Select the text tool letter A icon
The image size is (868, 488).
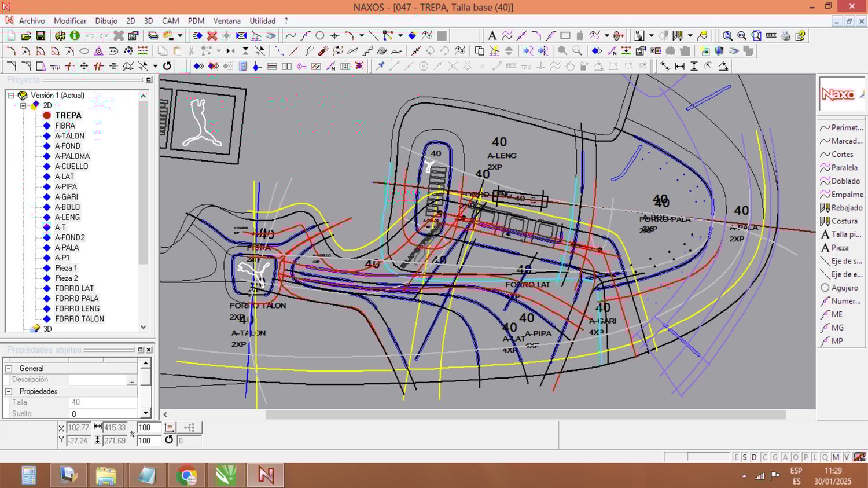(492, 36)
